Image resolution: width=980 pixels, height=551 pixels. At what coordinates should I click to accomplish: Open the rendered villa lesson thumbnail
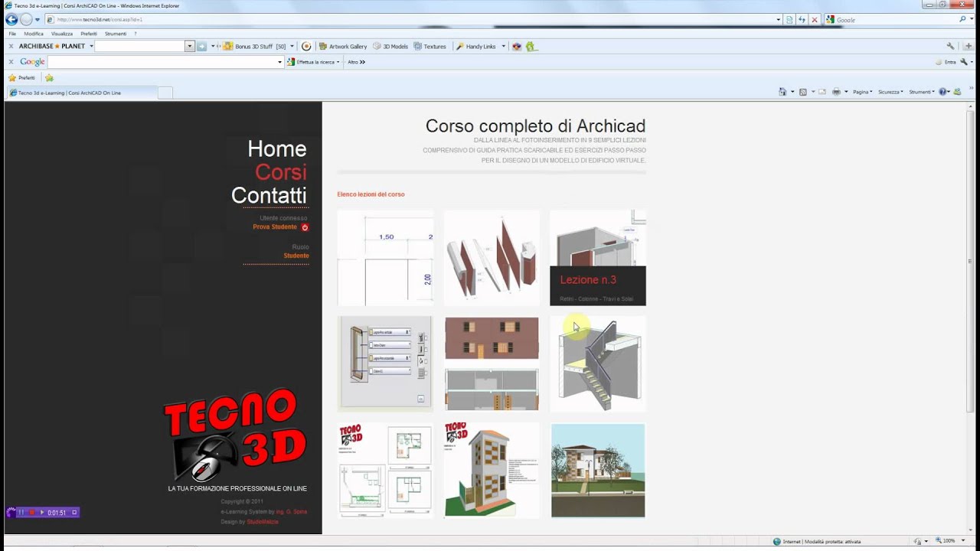pyautogui.click(x=598, y=471)
